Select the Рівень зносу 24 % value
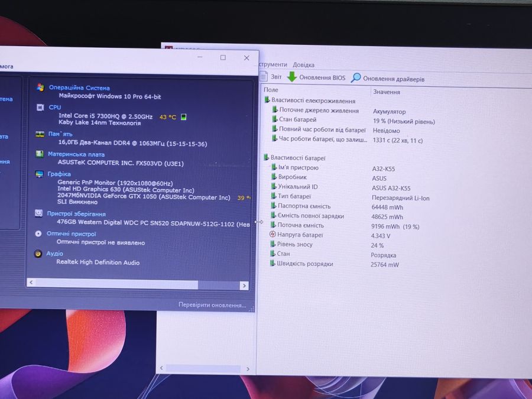 pyautogui.click(x=377, y=245)
